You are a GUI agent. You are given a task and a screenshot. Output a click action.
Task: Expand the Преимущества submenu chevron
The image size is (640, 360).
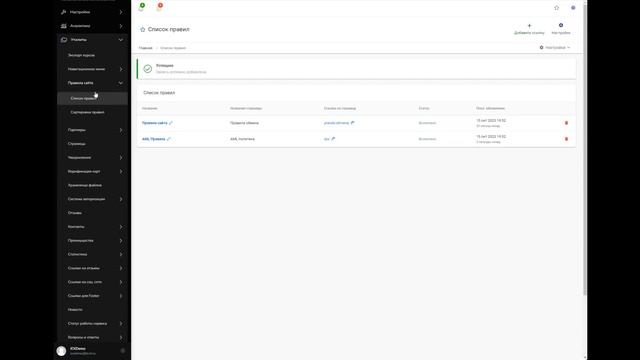121,241
